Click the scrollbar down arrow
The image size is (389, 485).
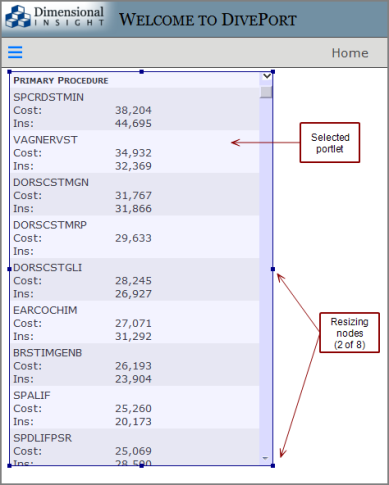click(265, 458)
